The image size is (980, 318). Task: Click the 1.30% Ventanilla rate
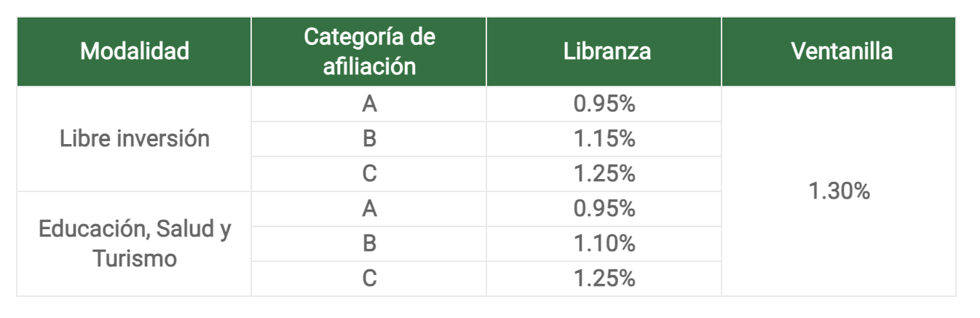click(839, 191)
